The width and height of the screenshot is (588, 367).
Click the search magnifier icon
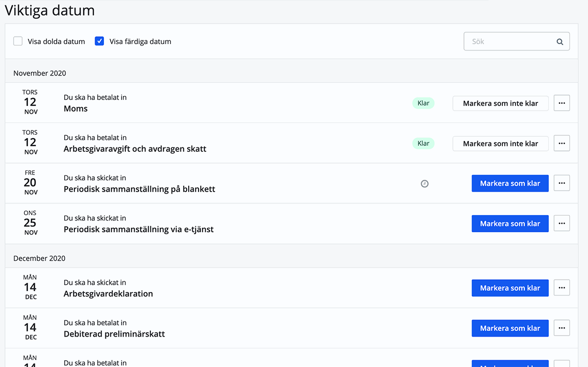560,42
